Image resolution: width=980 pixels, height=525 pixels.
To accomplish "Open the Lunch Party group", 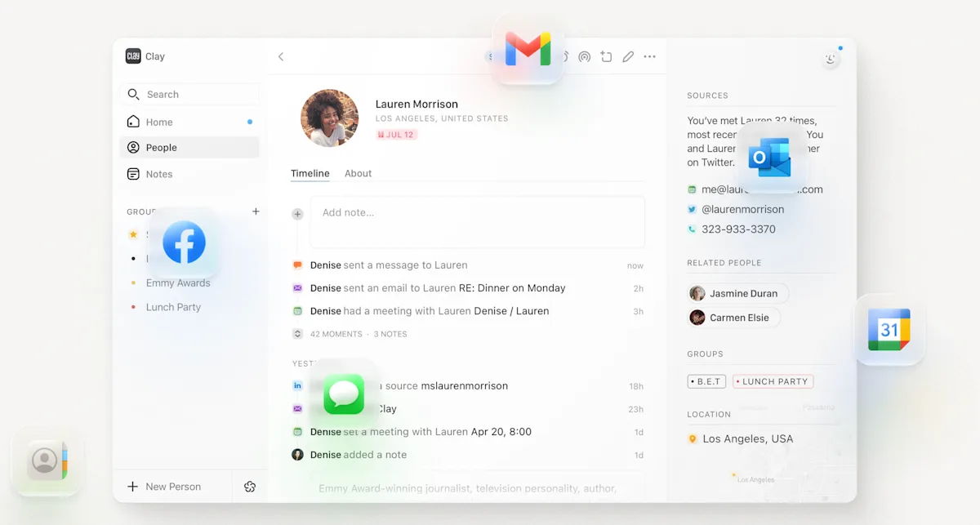I will coord(173,307).
